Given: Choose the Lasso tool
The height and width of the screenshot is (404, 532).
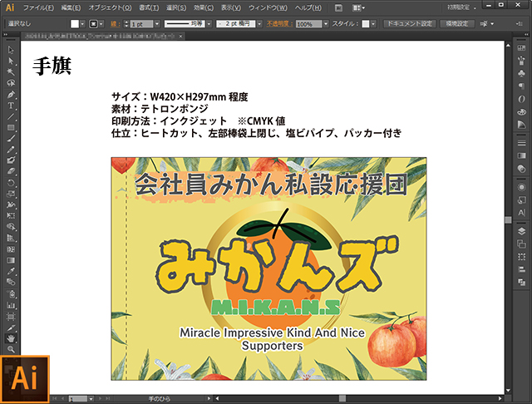Looking at the screenshot, I should 11,83.
